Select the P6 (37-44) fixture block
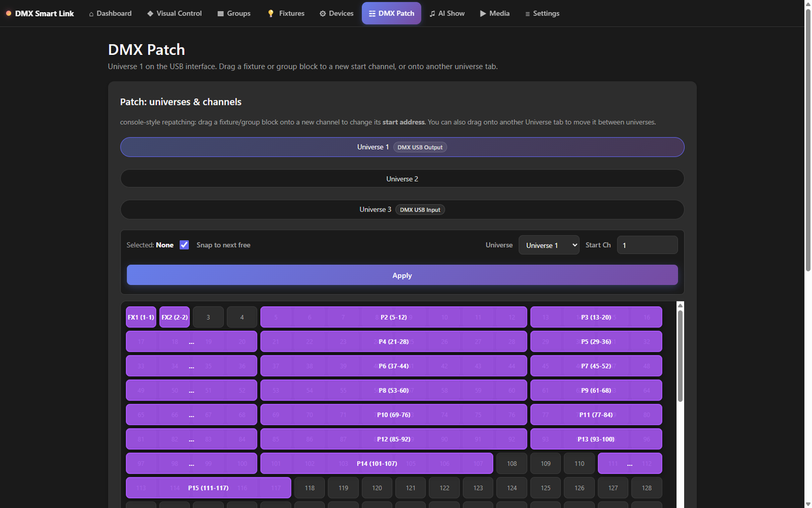This screenshot has width=812, height=508. [393, 366]
